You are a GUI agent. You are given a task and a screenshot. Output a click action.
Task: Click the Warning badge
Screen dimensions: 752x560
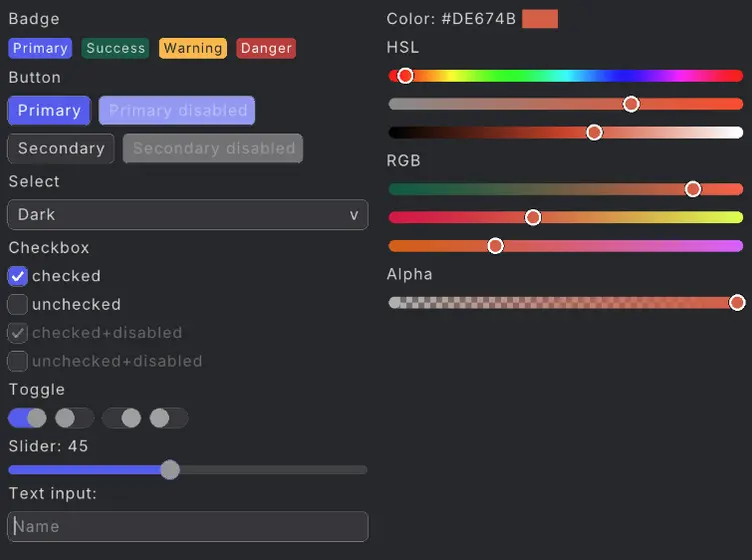(x=193, y=48)
